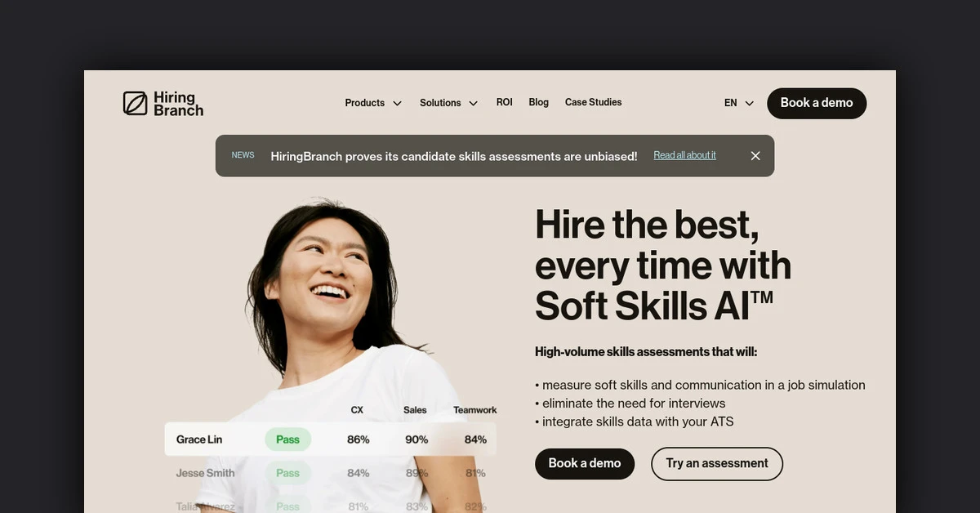Click the NEWS label in the banner
This screenshot has height=513, width=980.
pyautogui.click(x=243, y=155)
